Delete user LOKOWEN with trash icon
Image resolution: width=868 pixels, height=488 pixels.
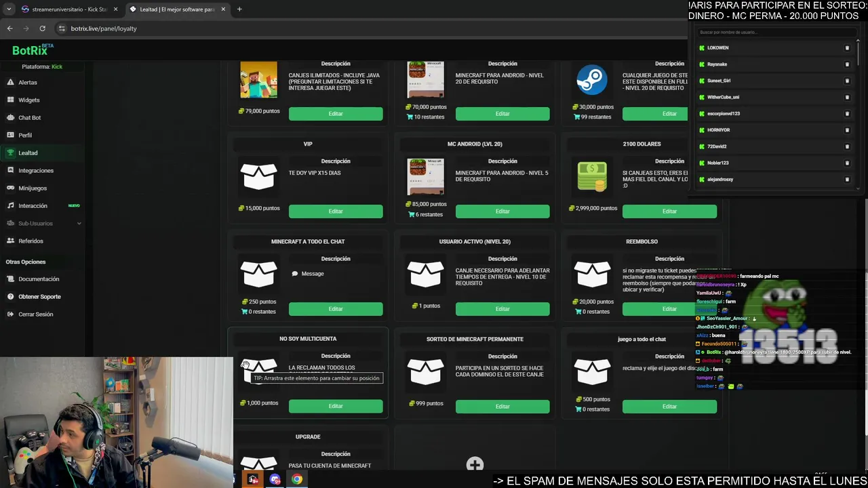(847, 47)
